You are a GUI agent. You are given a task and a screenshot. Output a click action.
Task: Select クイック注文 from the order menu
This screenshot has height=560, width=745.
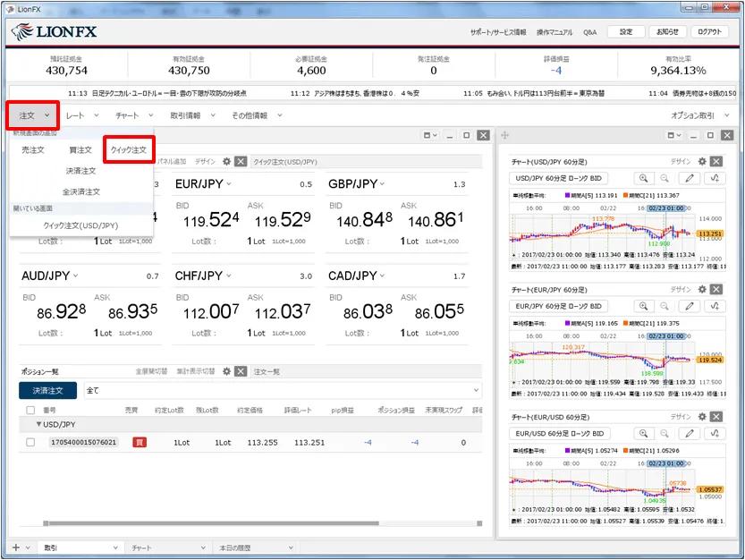coord(128,149)
